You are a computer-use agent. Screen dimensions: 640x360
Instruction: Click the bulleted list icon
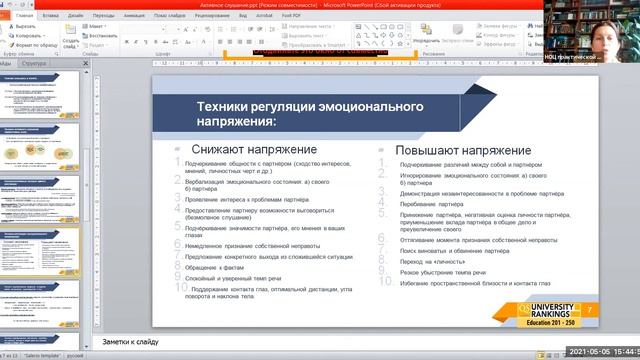[x=221, y=29]
